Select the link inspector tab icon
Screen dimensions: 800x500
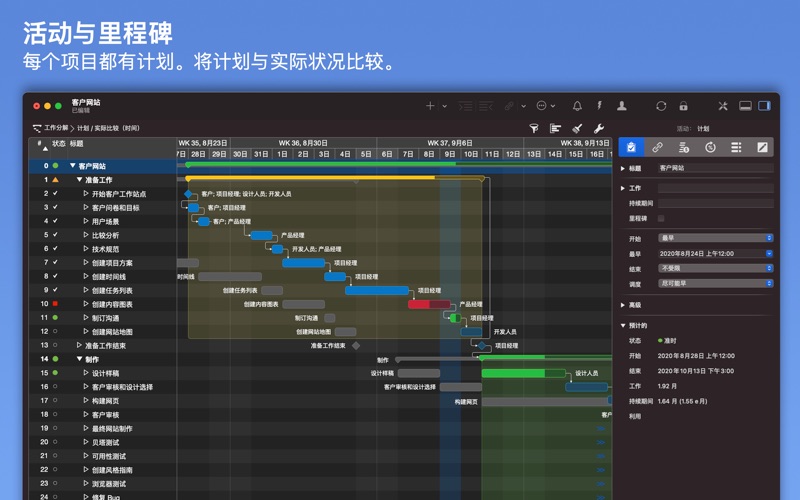pyautogui.click(x=657, y=147)
